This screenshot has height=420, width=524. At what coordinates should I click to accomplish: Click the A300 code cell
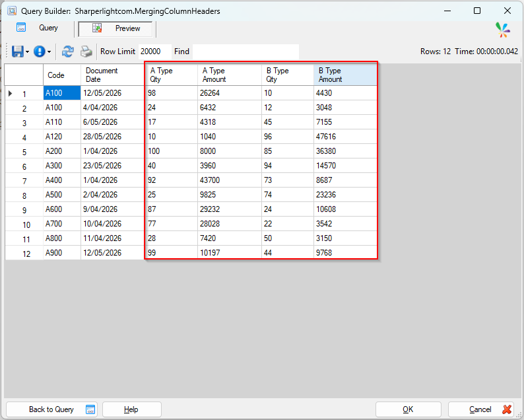click(62, 166)
